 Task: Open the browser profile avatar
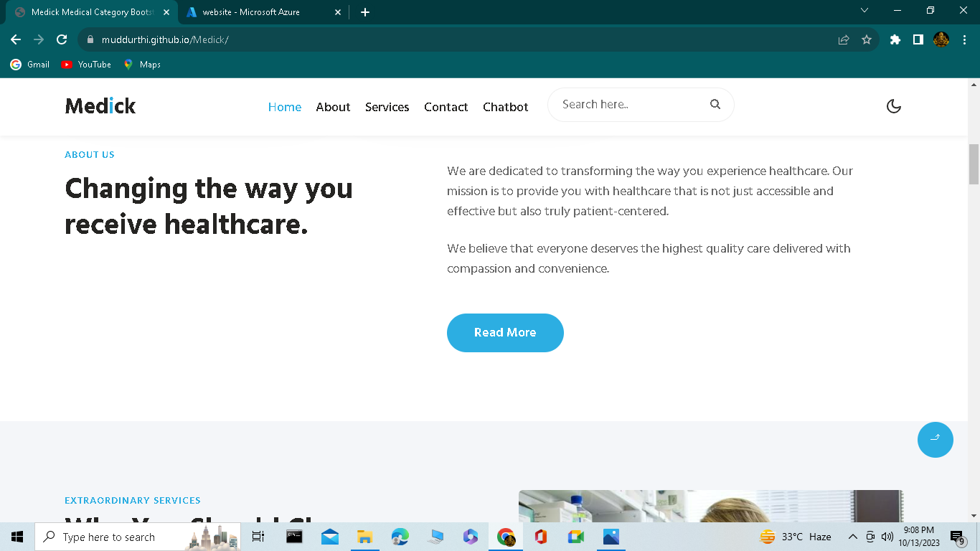click(941, 39)
